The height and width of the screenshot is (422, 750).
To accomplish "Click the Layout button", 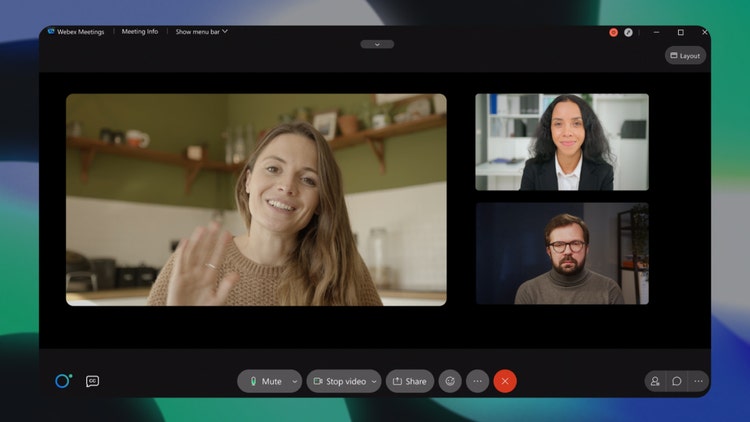I will (x=686, y=56).
